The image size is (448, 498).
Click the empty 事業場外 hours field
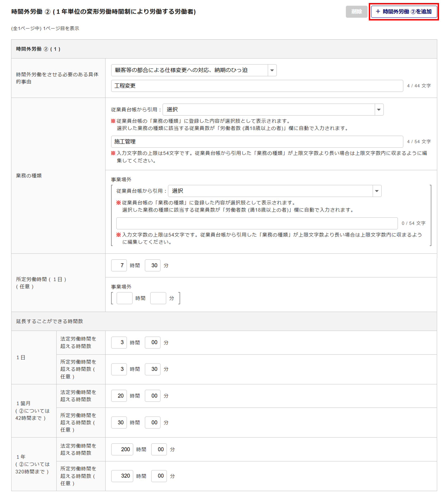point(124,298)
